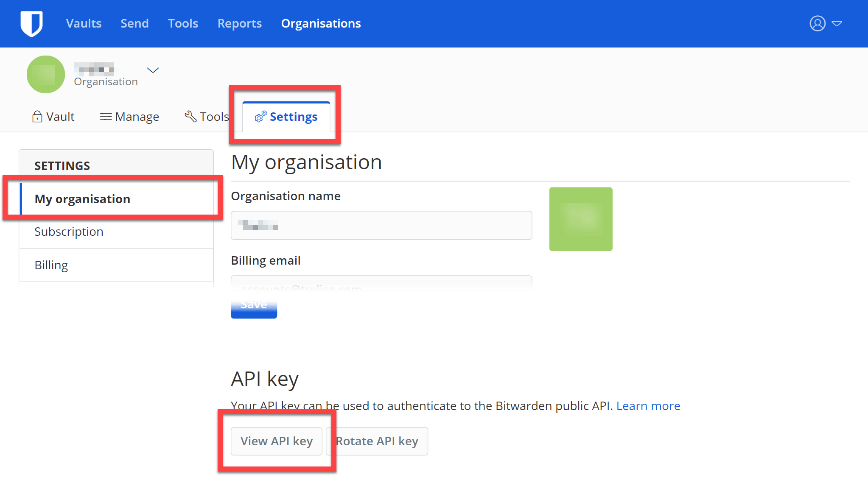Image resolution: width=868 pixels, height=486 pixels.
Task: Click the gears icon beside Settings
Action: 260,116
